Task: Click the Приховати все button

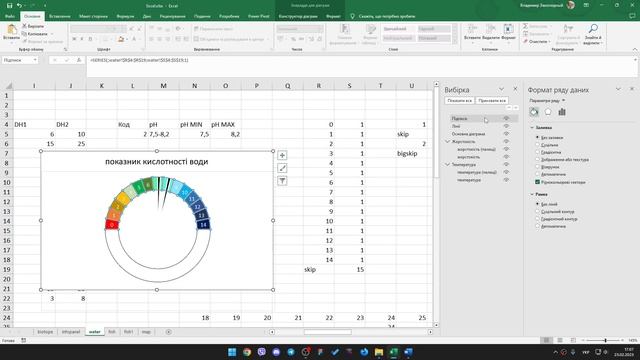Action: tap(492, 100)
